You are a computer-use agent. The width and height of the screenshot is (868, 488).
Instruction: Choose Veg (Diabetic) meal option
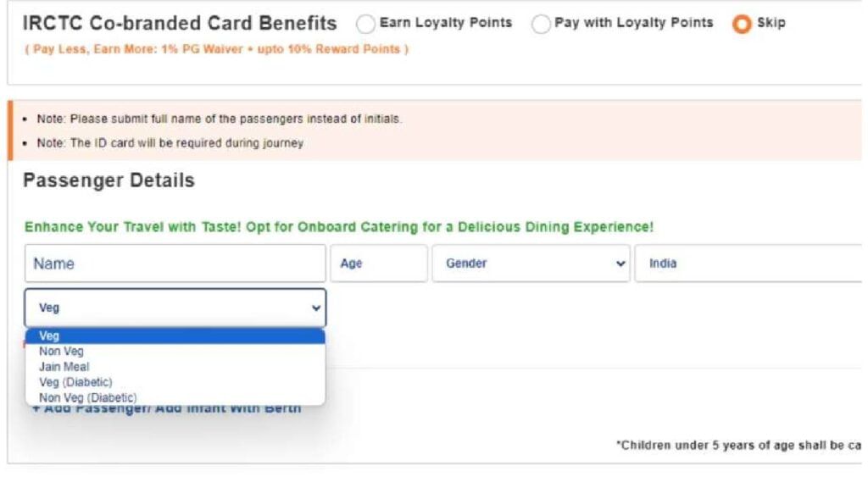[x=75, y=382]
